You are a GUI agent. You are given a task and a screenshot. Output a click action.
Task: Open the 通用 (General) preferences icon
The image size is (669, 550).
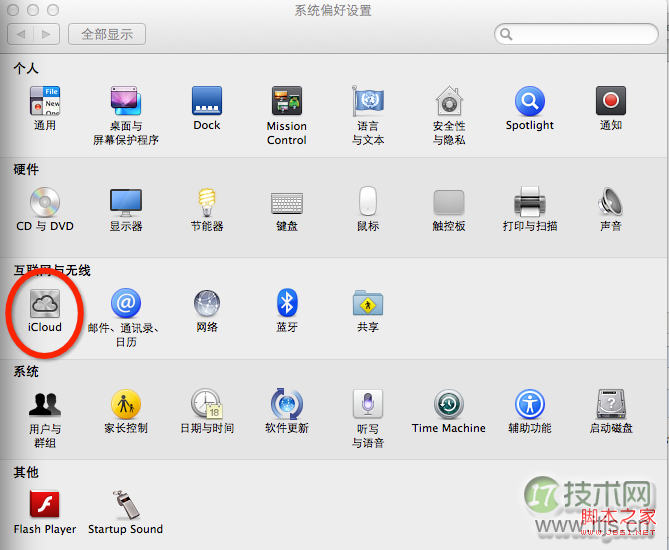coord(45,101)
